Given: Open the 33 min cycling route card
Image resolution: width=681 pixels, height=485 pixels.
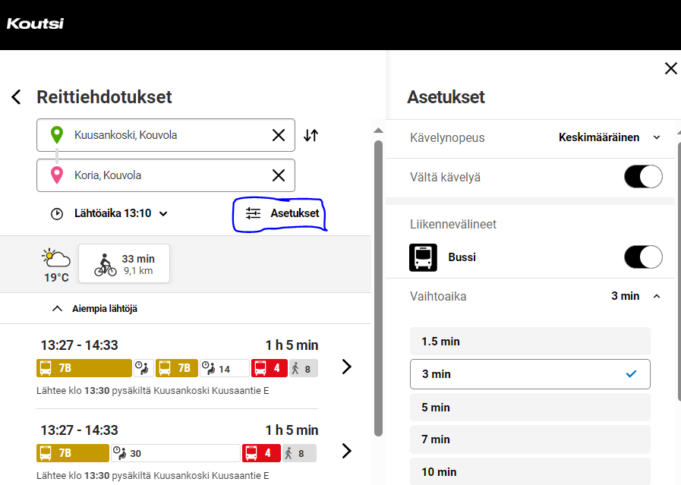Looking at the screenshot, I should coord(124,264).
